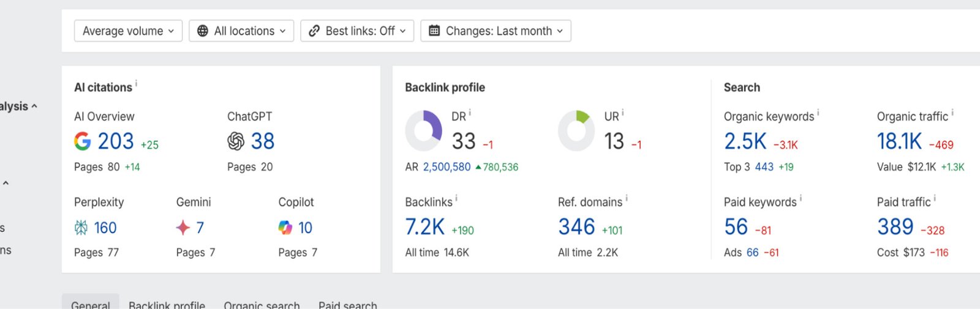Image resolution: width=980 pixels, height=309 pixels.
Task: Open the 346 referring domains link
Action: [576, 227]
